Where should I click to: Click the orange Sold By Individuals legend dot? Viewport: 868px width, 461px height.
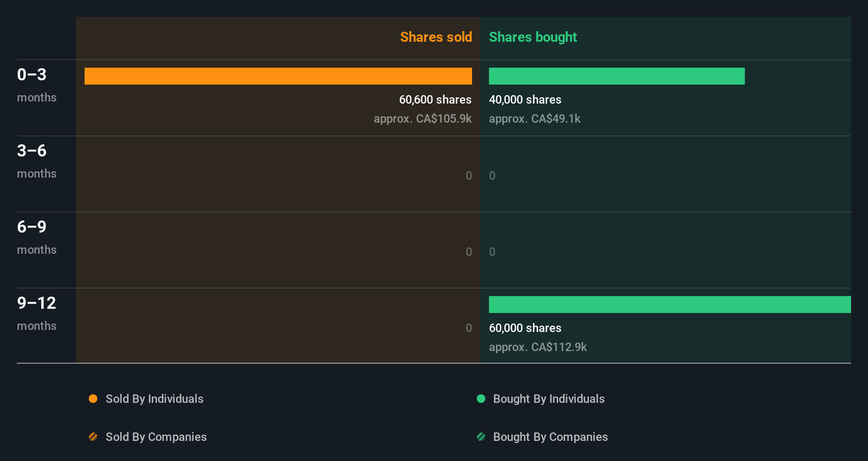[93, 399]
